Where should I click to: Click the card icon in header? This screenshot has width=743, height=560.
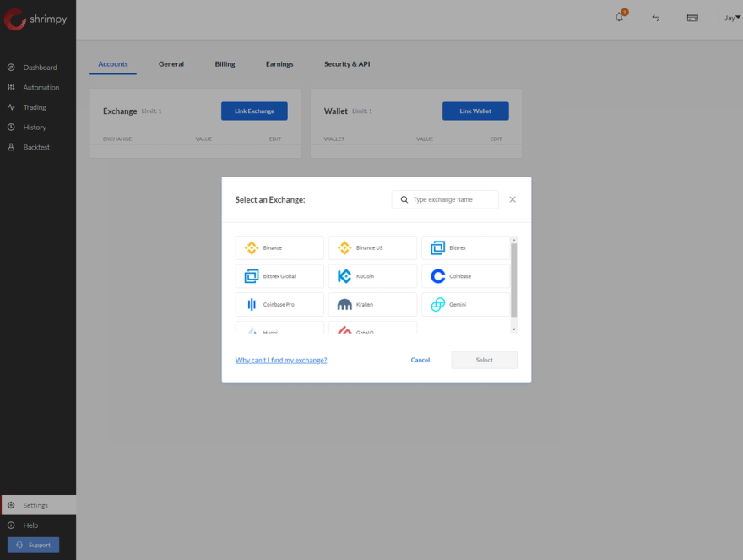pyautogui.click(x=692, y=18)
